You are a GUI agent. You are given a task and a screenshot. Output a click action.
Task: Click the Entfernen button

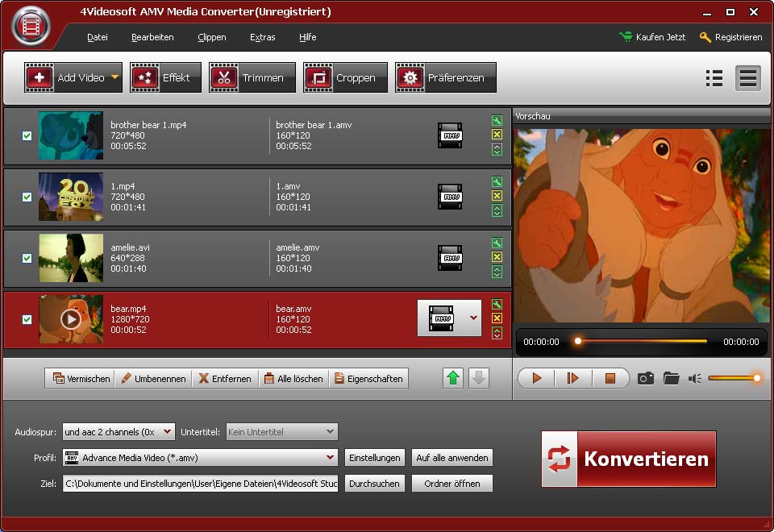coord(225,379)
